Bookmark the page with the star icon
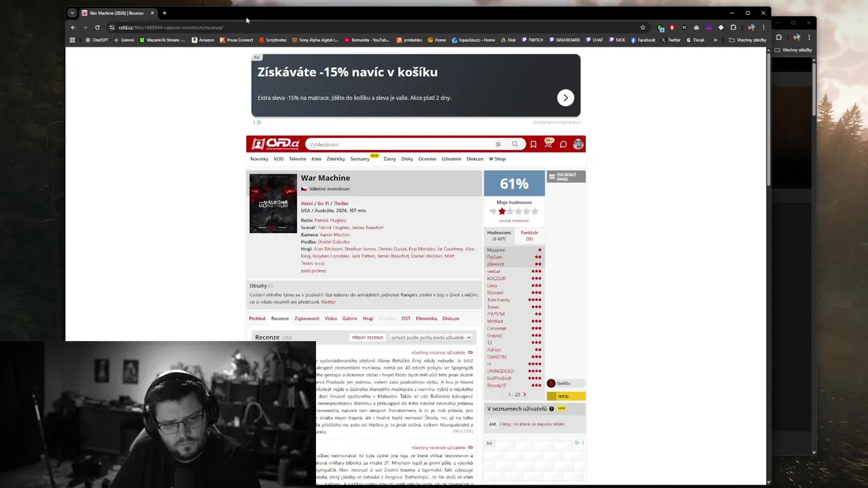 (x=642, y=27)
